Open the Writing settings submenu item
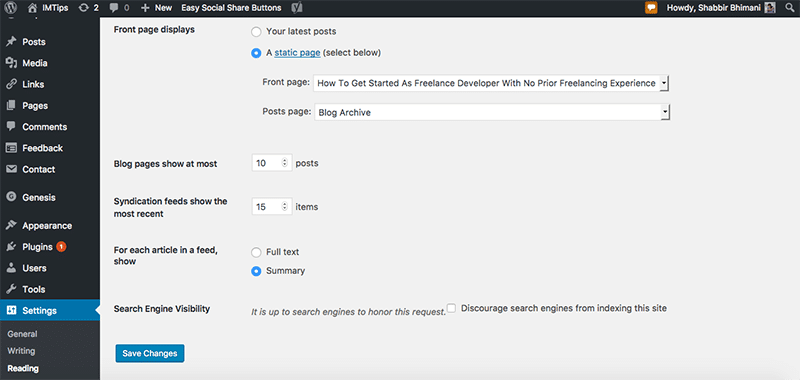Viewport: 800px width, 380px height. (x=21, y=351)
